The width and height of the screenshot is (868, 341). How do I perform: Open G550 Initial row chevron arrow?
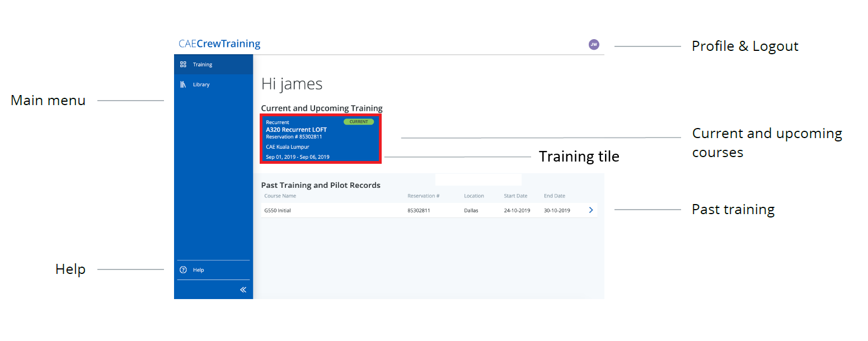tap(591, 210)
